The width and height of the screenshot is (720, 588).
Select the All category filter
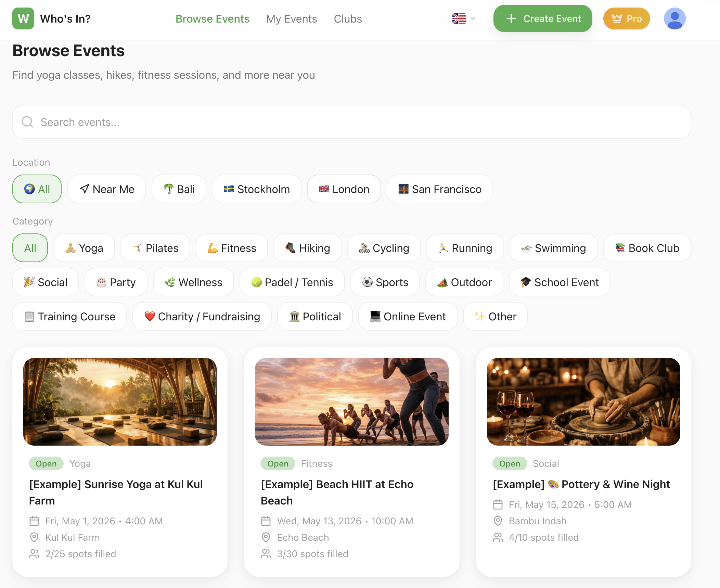click(x=30, y=248)
